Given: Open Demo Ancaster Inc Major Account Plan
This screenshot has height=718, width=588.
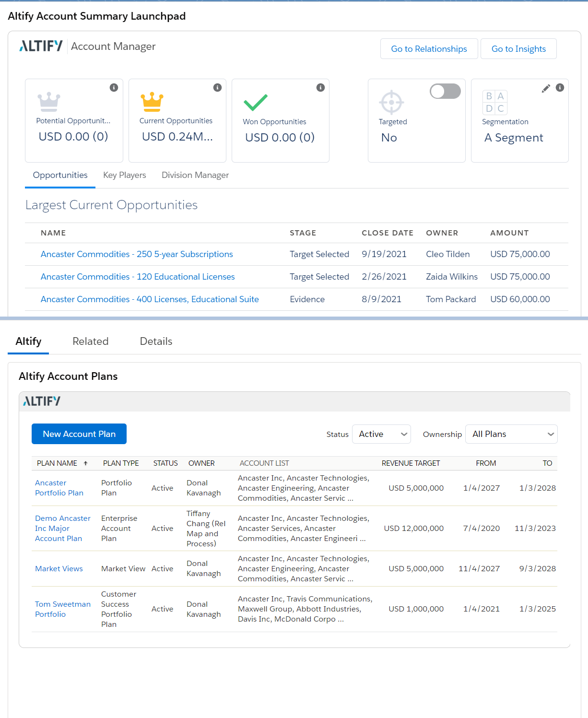Looking at the screenshot, I should click(x=63, y=528).
